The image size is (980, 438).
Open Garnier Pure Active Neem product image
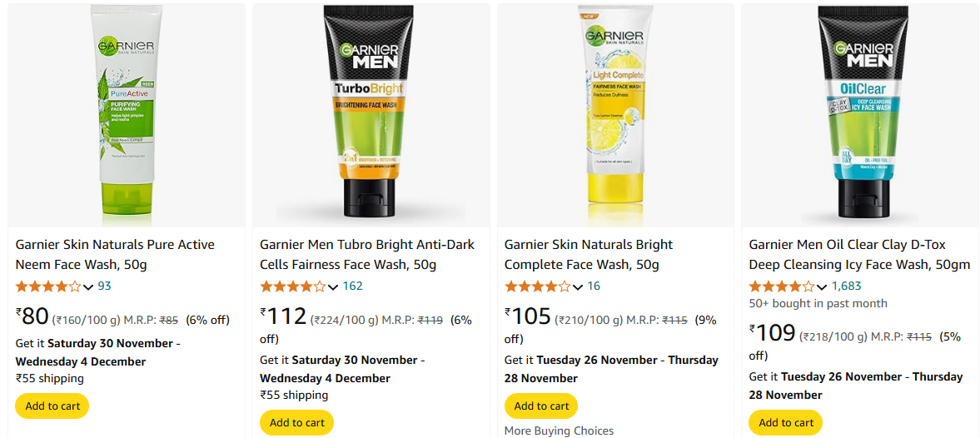tap(127, 116)
